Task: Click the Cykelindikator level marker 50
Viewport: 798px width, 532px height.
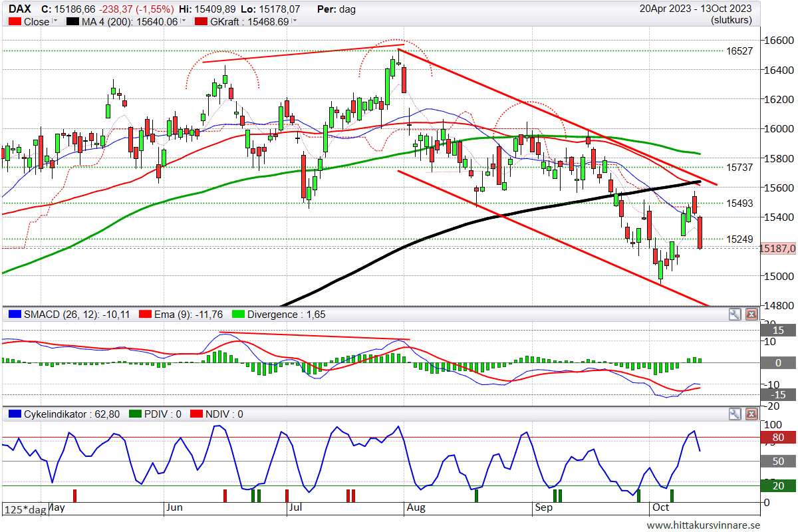Action: click(778, 462)
